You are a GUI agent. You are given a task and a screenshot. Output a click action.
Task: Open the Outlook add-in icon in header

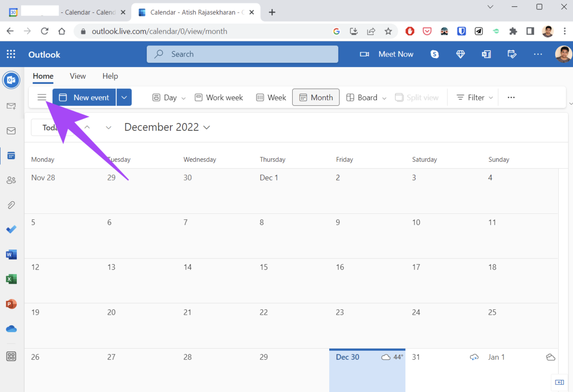pyautogui.click(x=486, y=54)
